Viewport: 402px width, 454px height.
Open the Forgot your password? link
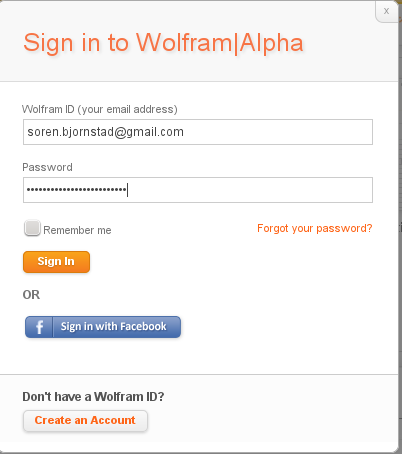point(315,228)
